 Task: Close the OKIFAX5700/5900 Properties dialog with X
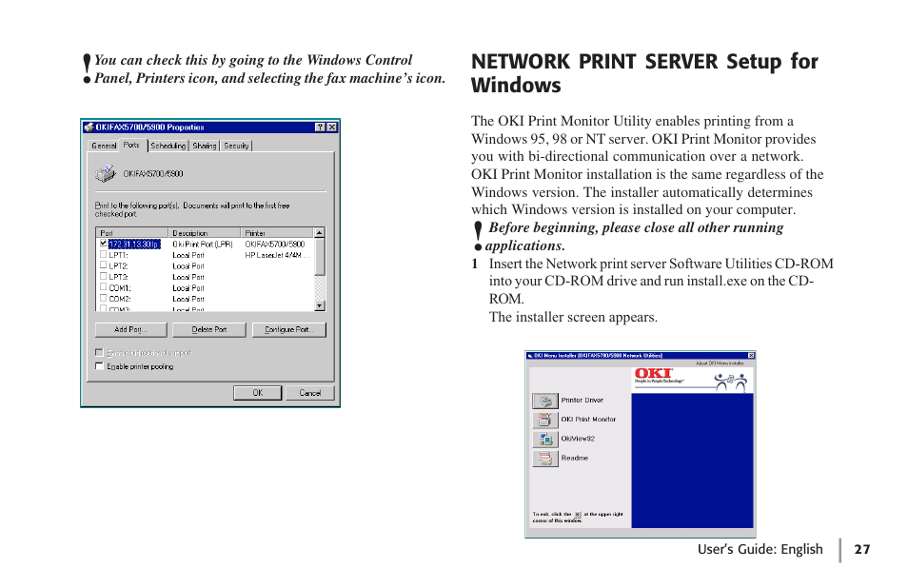coord(332,127)
